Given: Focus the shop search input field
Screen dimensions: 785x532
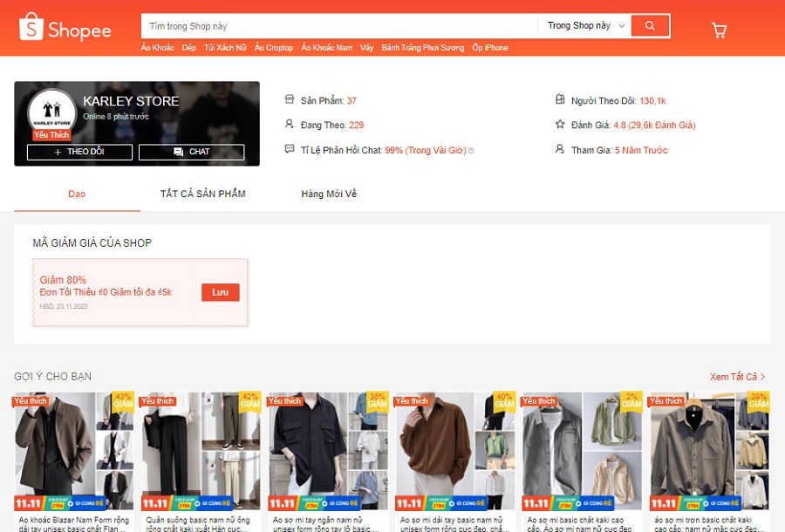Looking at the screenshot, I should click(x=338, y=26).
